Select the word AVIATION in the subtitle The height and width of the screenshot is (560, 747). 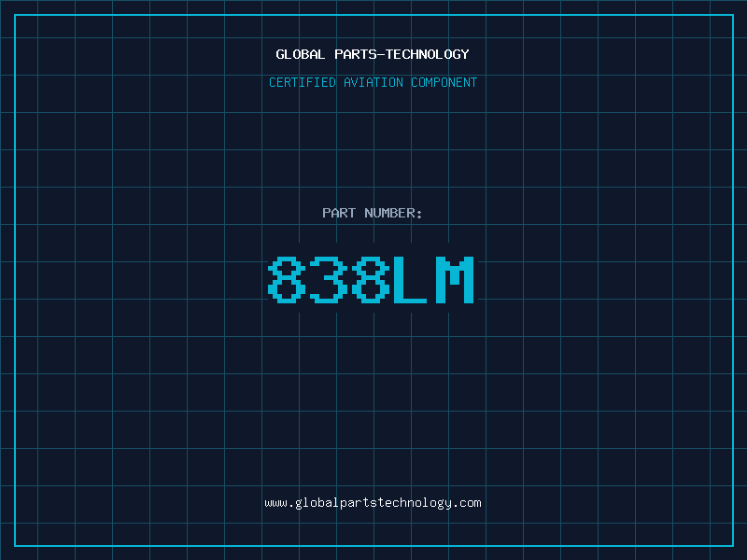pyautogui.click(x=373, y=82)
